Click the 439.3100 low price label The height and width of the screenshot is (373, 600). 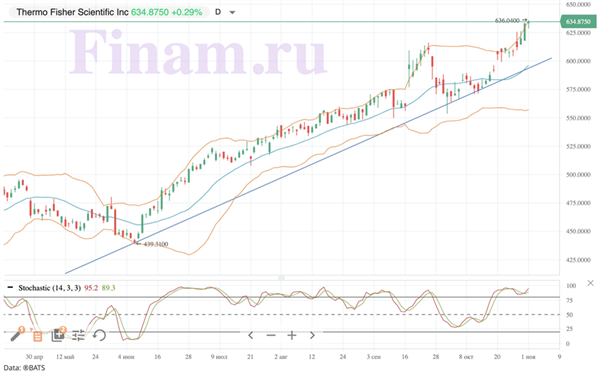tap(155, 244)
